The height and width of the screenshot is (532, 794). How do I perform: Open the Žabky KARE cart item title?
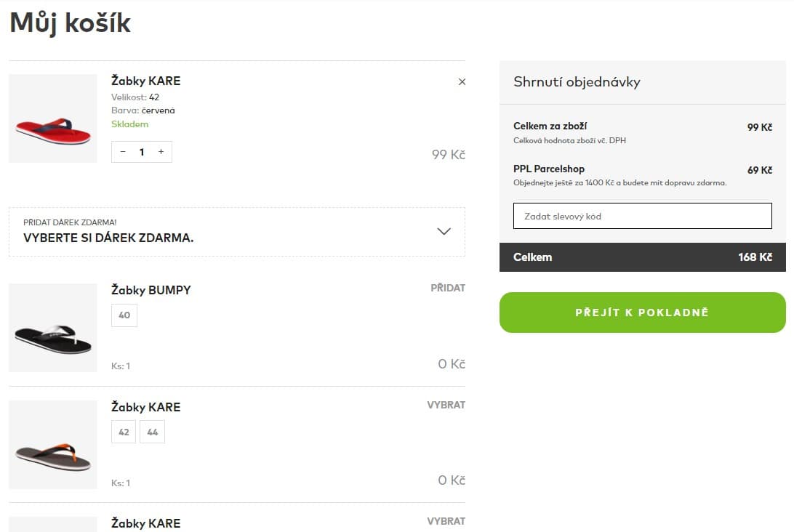point(146,81)
